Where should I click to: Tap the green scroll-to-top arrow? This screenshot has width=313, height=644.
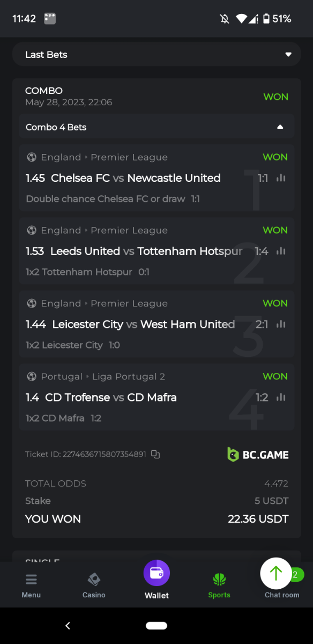275,573
